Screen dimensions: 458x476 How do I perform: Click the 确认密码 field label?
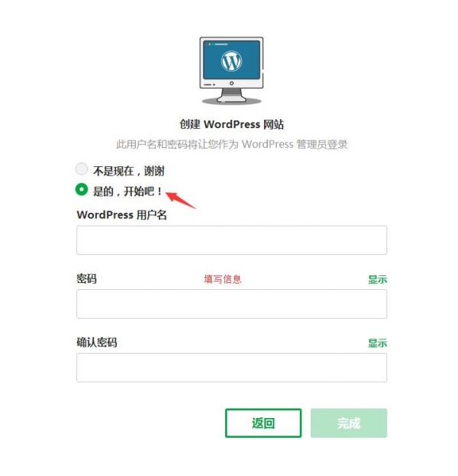[x=97, y=343]
